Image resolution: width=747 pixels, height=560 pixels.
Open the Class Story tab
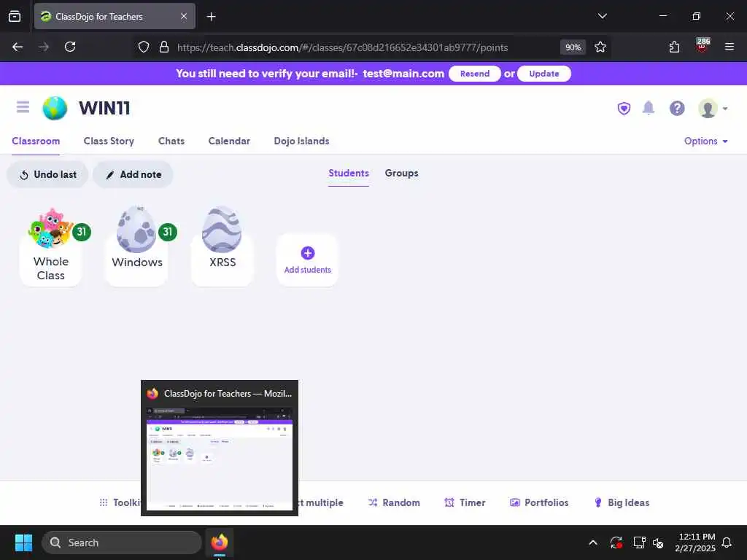[109, 141]
